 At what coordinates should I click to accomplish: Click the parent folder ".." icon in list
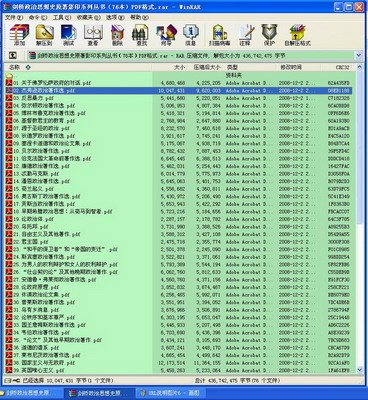pos(9,76)
